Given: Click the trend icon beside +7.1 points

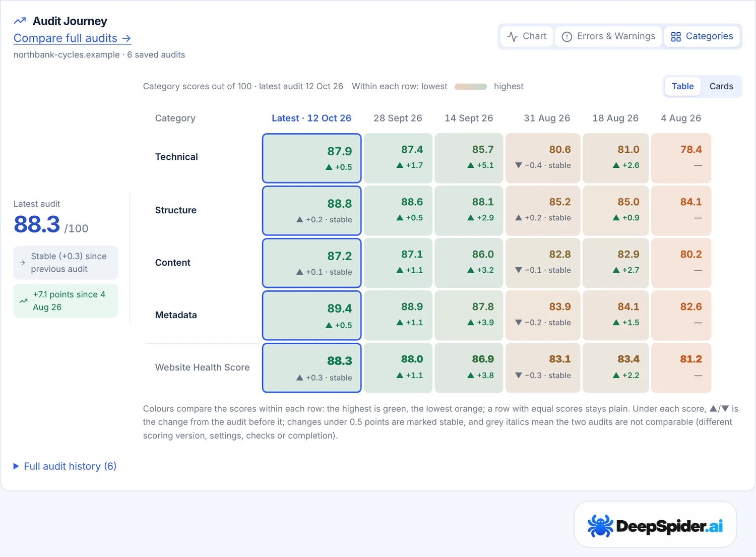Looking at the screenshot, I should (x=23, y=301).
